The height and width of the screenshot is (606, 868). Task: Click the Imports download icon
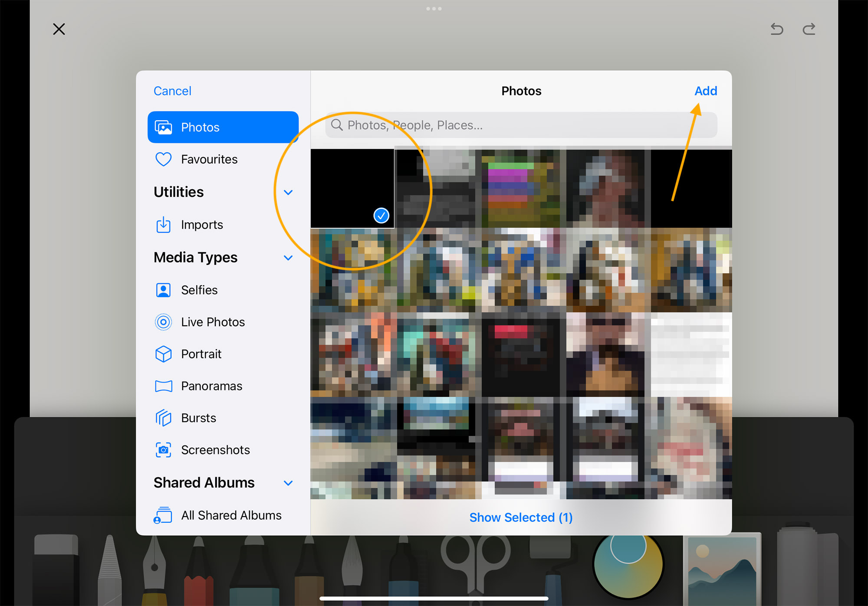(x=164, y=224)
